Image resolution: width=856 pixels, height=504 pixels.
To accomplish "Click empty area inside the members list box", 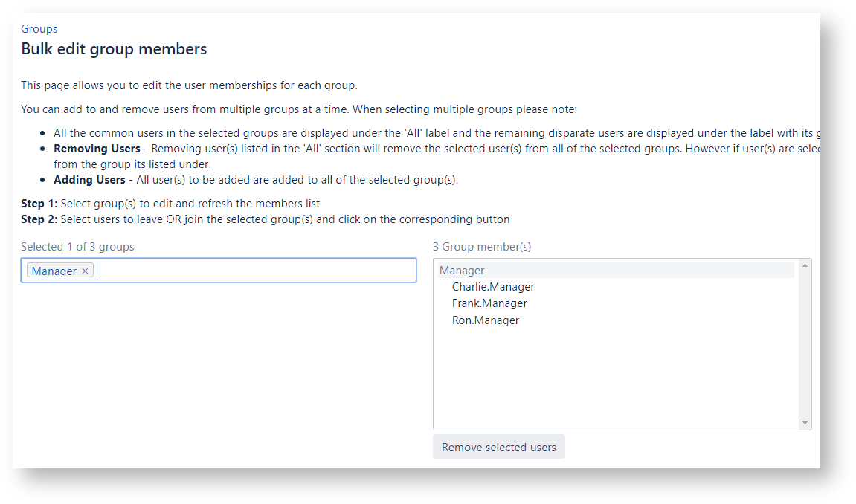I will point(610,379).
